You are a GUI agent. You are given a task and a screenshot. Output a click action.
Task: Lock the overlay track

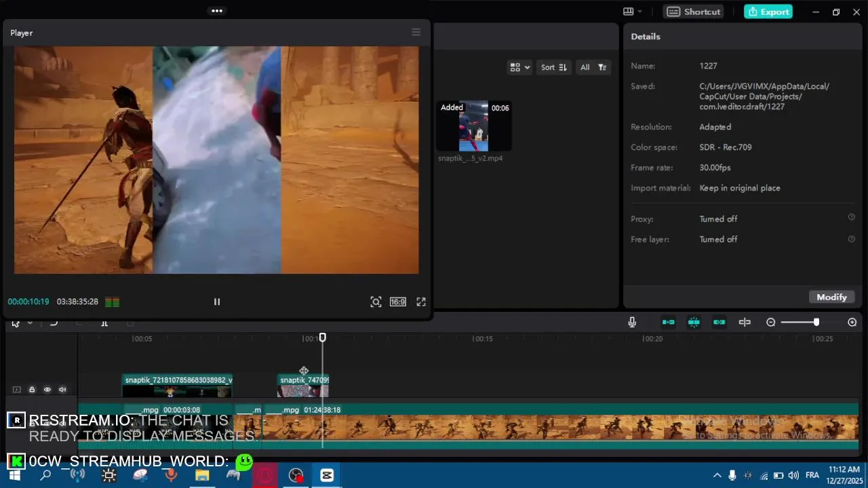pyautogui.click(x=32, y=390)
